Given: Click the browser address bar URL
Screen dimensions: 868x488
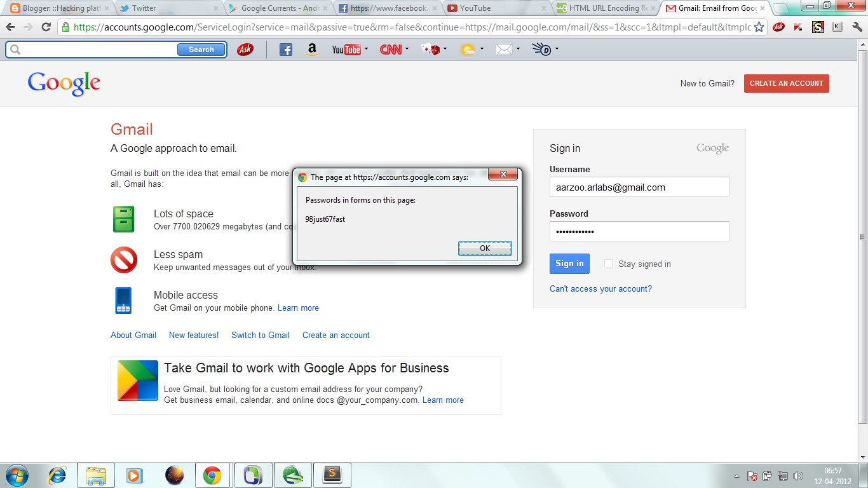Looking at the screenshot, I should point(412,27).
